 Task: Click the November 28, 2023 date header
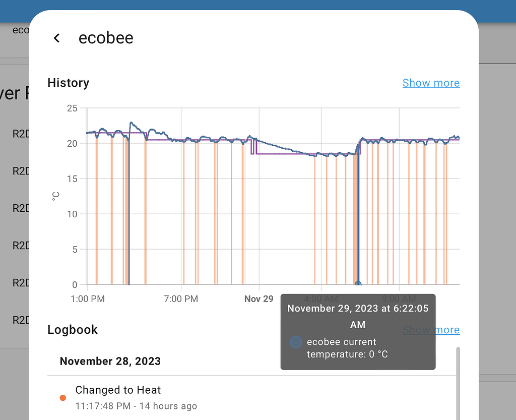[110, 361]
